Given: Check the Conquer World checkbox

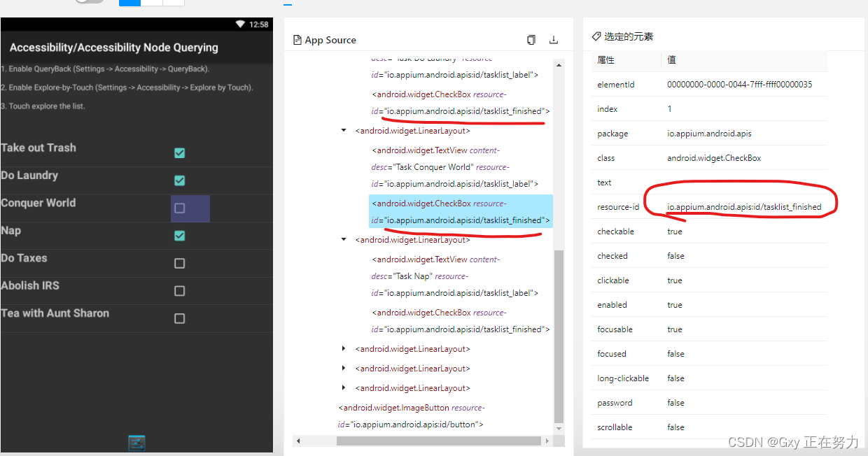Looking at the screenshot, I should pos(179,208).
